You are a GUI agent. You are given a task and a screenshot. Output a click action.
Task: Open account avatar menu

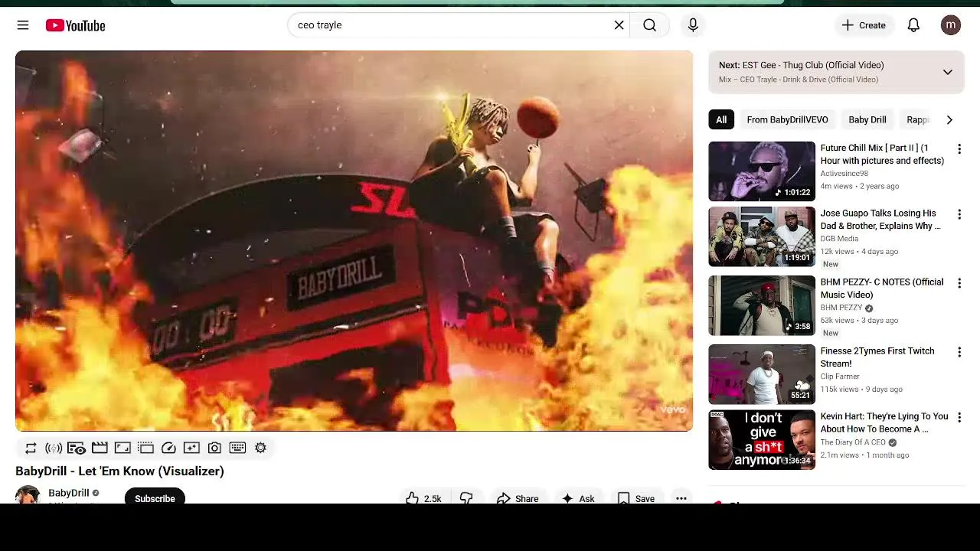[x=951, y=25]
